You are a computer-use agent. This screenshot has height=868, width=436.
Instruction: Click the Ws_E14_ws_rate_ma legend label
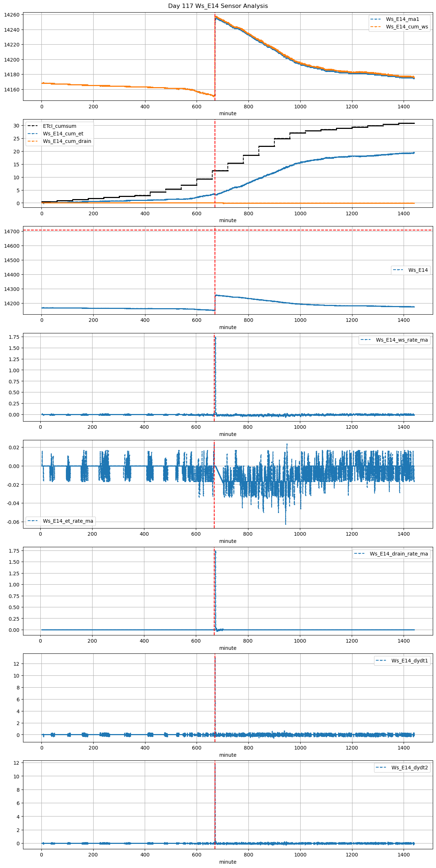point(402,340)
